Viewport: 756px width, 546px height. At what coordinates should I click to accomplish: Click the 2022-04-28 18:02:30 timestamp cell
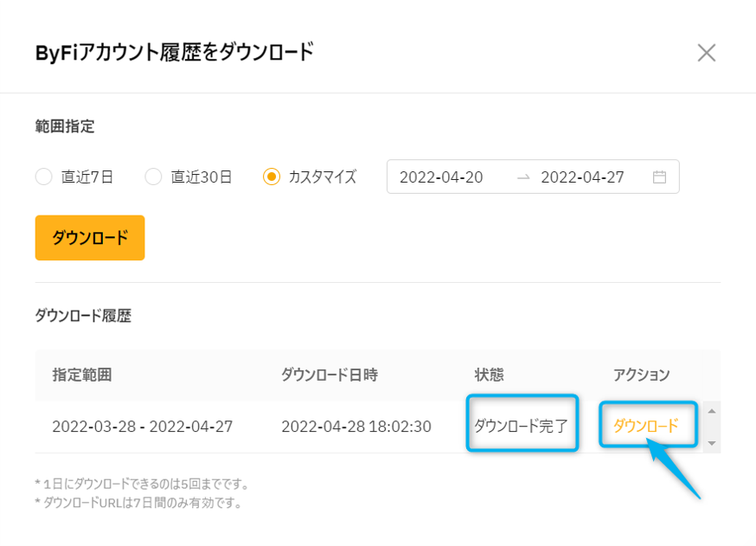click(356, 427)
